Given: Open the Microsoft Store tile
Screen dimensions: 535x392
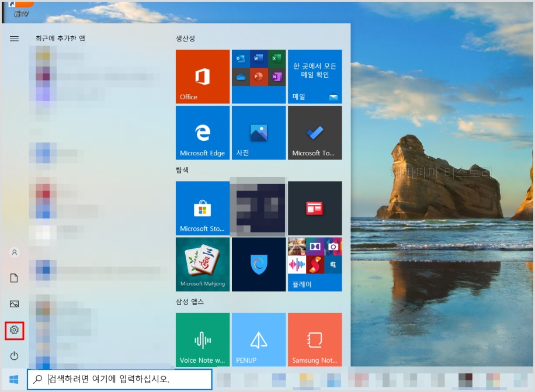Looking at the screenshot, I should click(x=203, y=208).
